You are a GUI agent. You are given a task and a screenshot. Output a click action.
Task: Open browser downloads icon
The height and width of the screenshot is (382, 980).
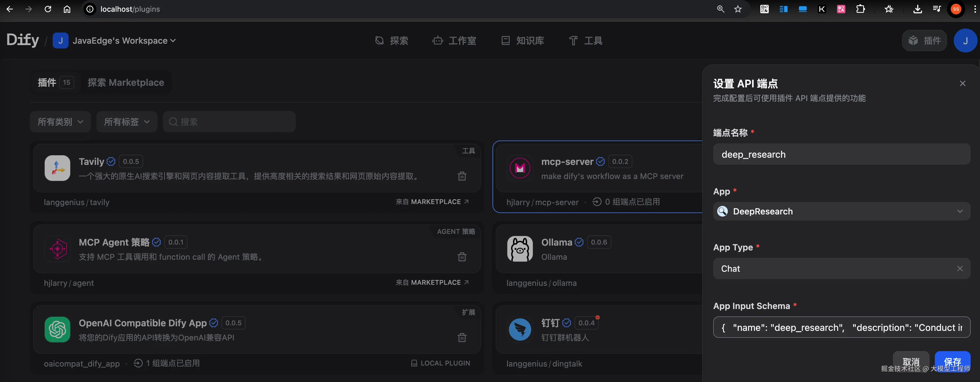(917, 9)
